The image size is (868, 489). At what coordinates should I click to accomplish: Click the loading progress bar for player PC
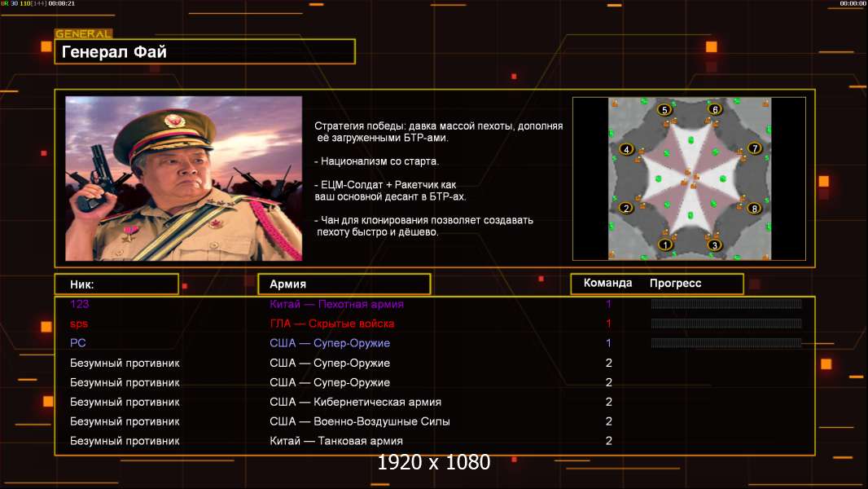726,343
